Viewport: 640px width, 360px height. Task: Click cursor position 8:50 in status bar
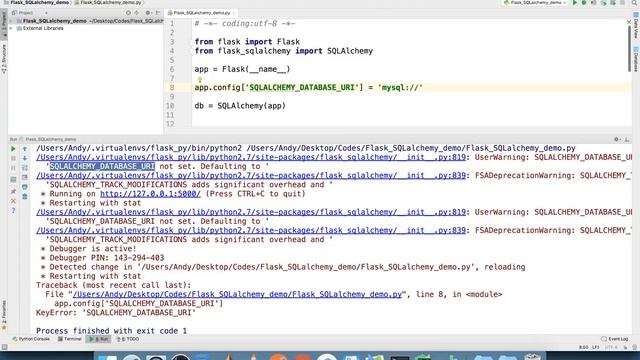click(583, 347)
